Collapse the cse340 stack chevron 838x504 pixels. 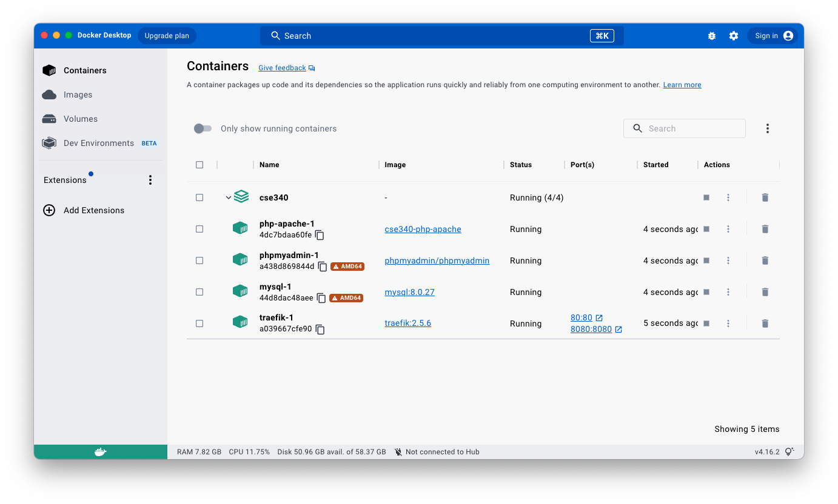229,197
